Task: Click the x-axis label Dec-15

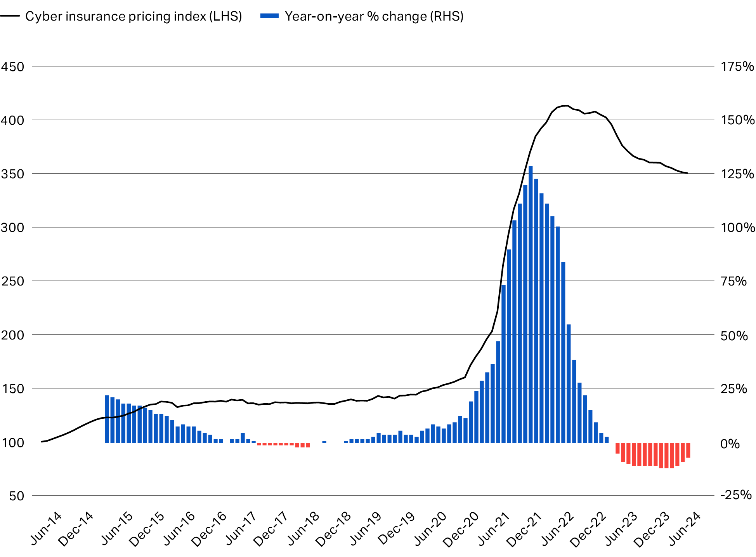Action: click(x=147, y=529)
